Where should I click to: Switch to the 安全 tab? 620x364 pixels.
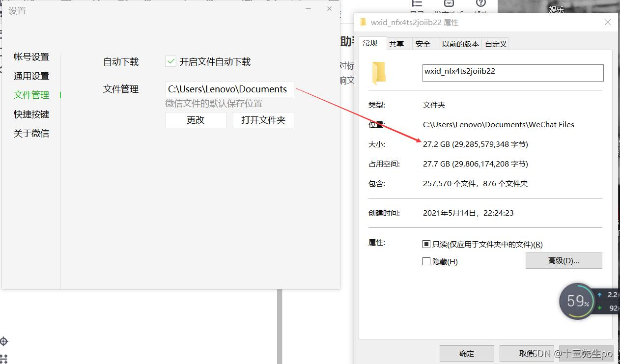click(423, 44)
